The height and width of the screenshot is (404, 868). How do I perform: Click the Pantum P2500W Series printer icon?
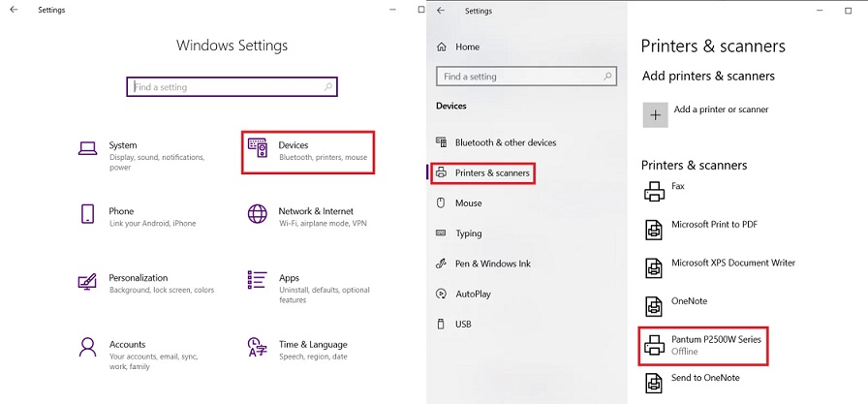tap(654, 345)
